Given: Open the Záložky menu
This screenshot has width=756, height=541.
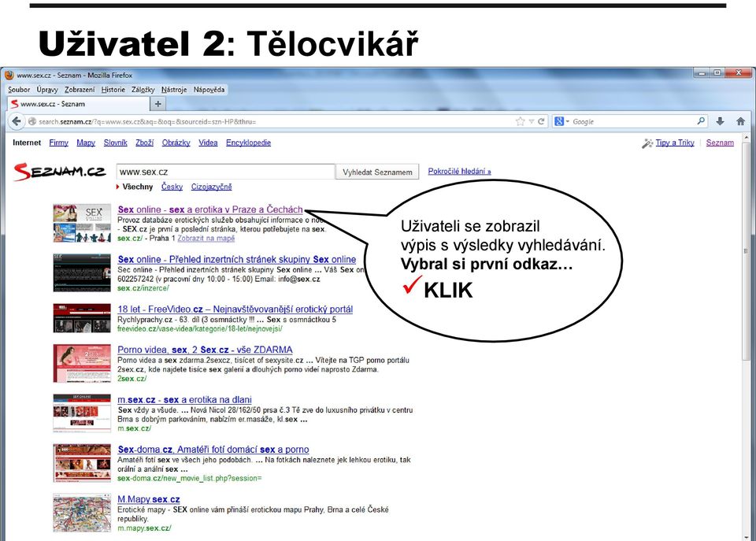Looking at the screenshot, I should 143,90.
